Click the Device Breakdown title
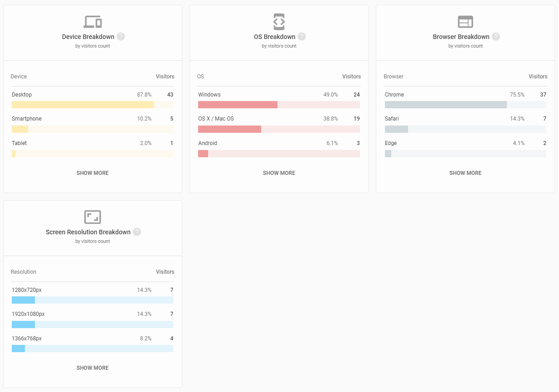 coord(88,37)
